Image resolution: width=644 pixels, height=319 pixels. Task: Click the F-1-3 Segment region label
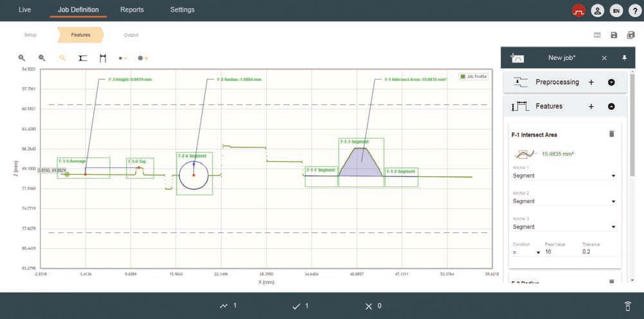[354, 141]
